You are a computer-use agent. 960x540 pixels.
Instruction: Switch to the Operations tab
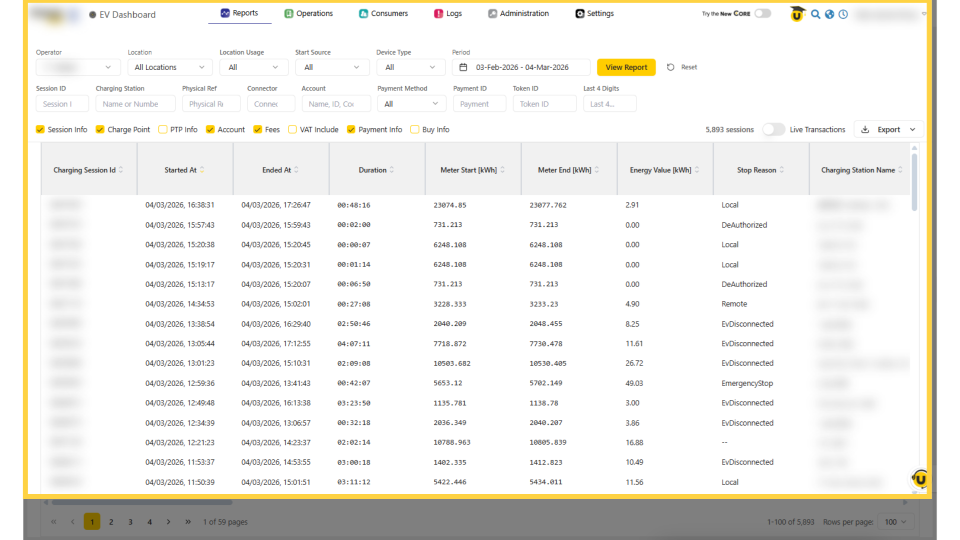coord(308,14)
